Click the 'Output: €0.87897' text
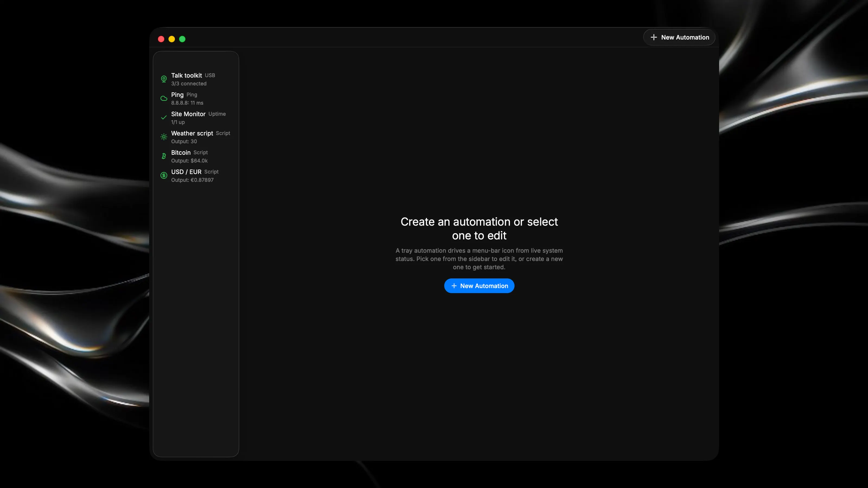 coord(192,180)
